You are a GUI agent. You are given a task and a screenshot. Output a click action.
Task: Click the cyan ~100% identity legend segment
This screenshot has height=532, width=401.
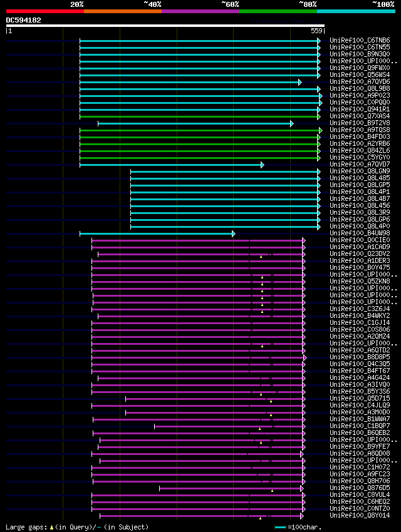tap(356, 11)
